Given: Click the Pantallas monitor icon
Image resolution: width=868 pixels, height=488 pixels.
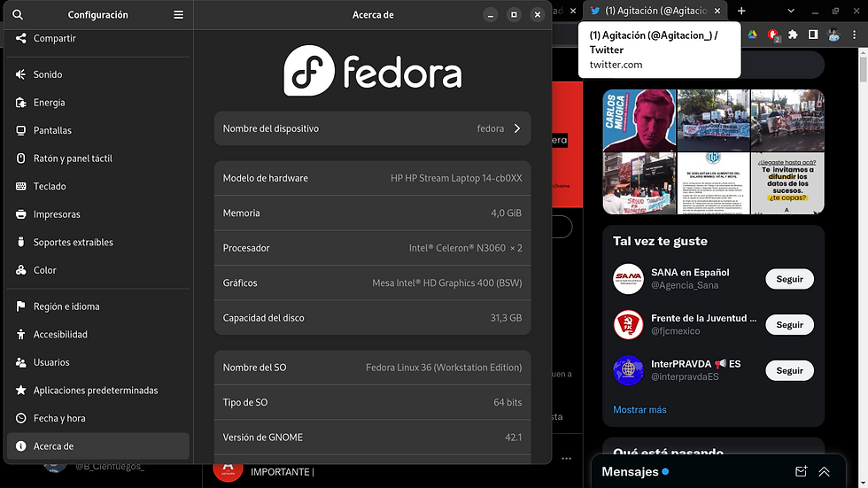Looking at the screenshot, I should click(20, 130).
